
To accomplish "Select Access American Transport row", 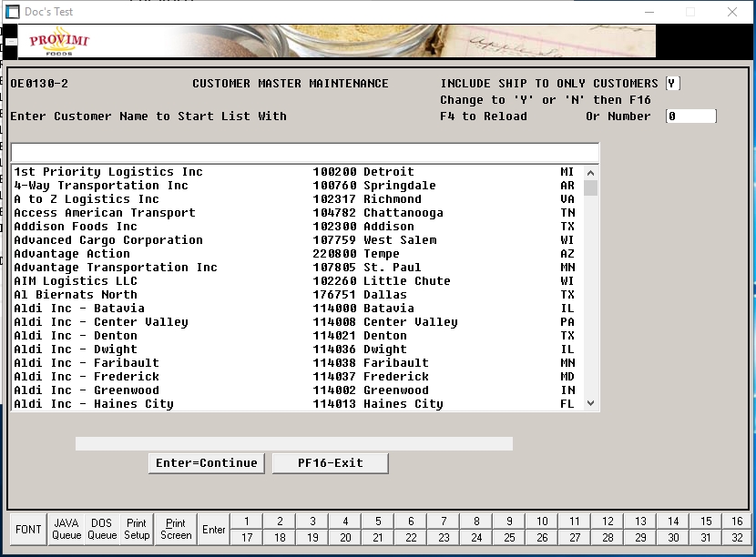I will (297, 212).
